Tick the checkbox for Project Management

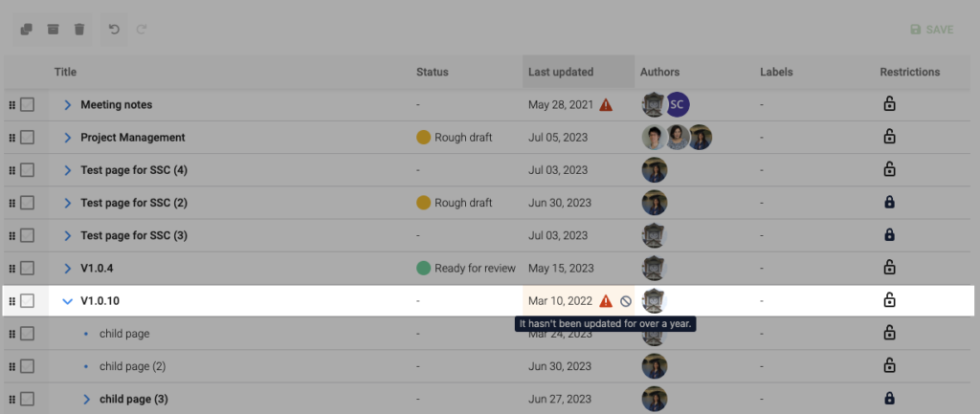(x=28, y=137)
